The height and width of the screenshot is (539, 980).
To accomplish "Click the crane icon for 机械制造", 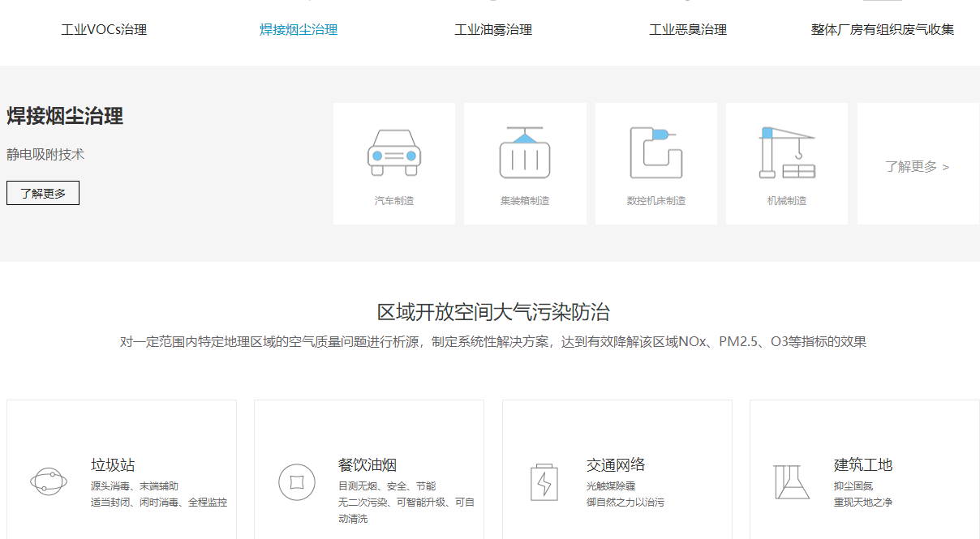I will (786, 150).
